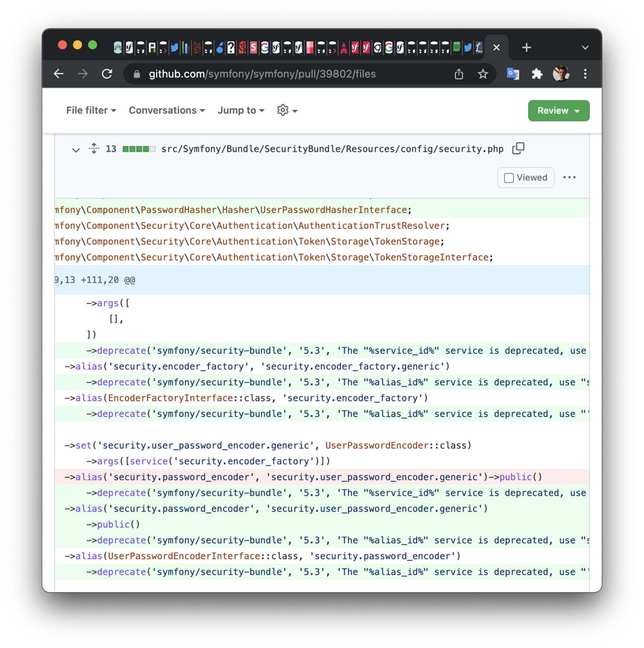Click the github.com address bar URL
This screenshot has width=644, height=648.
[x=262, y=74]
